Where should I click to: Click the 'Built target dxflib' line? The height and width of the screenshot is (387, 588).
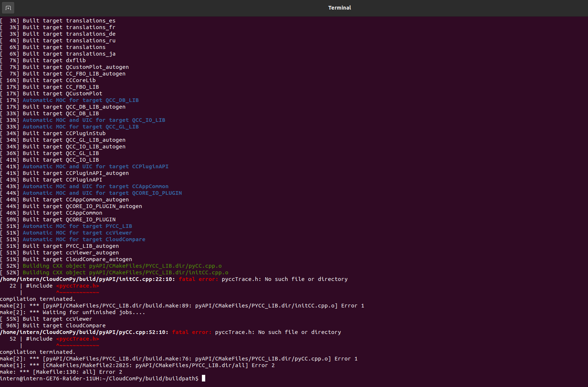click(43, 60)
